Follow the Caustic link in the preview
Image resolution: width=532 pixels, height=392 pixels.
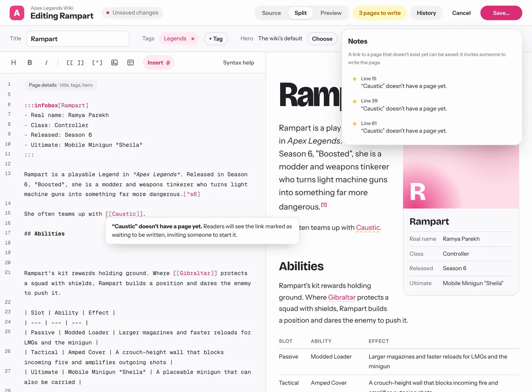coord(368,227)
